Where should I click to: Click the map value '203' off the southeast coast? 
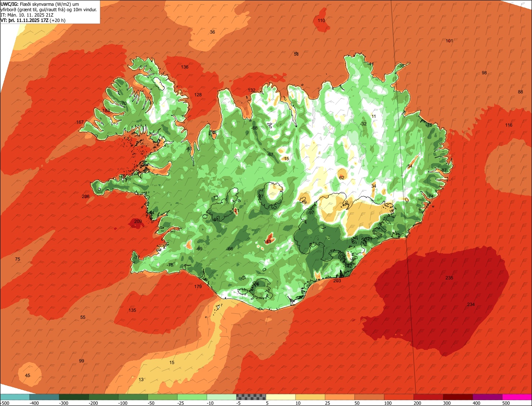337,281
